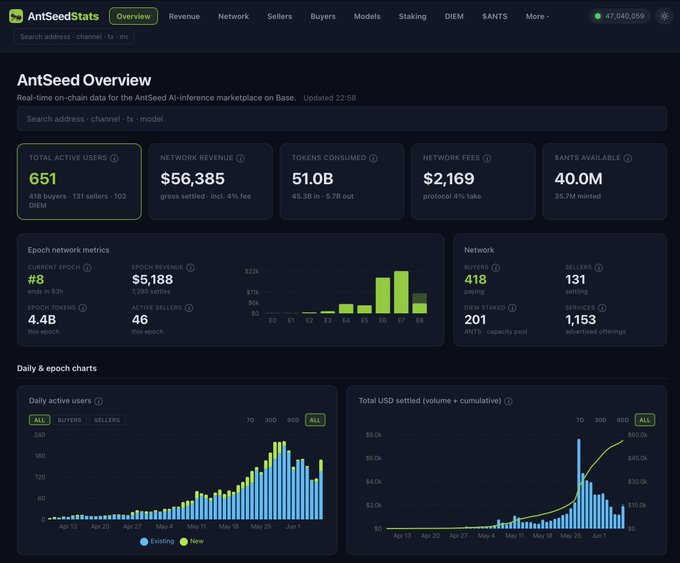Click the E7 bar in epoch chart
680x563 pixels.
click(x=401, y=292)
